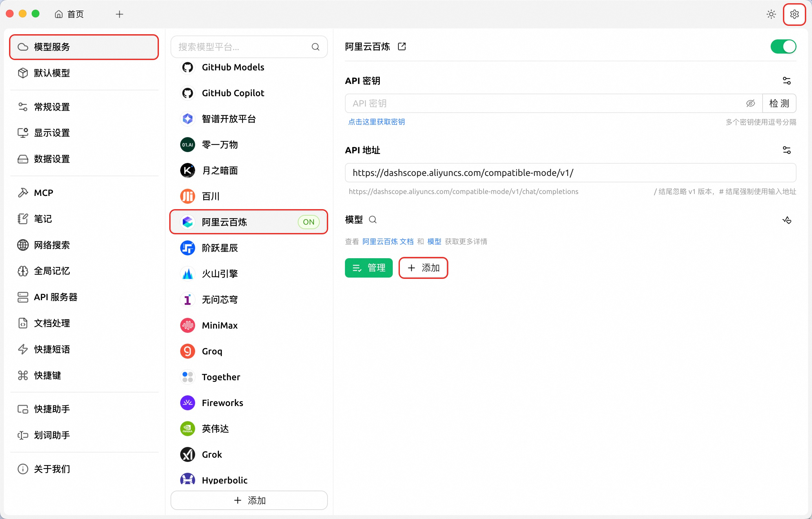Focus the 搜索模型平台 search field
Image resolution: width=812 pixels, height=519 pixels.
pyautogui.click(x=249, y=47)
